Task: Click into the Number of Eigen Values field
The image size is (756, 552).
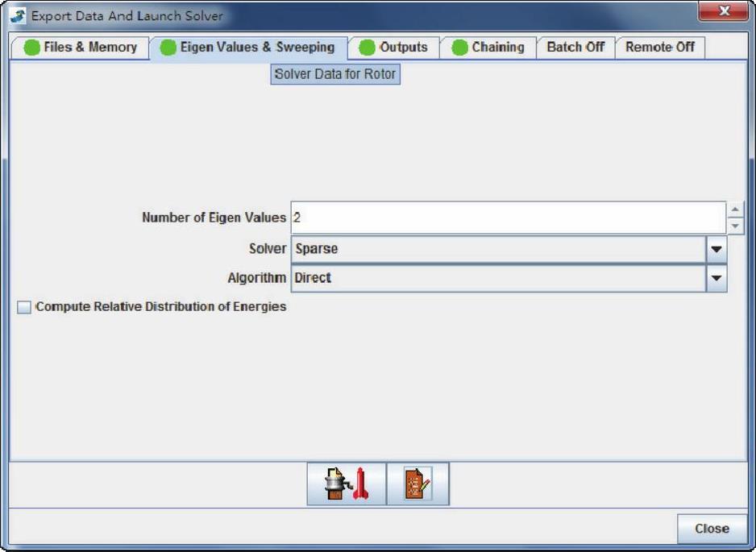Action: coord(508,218)
